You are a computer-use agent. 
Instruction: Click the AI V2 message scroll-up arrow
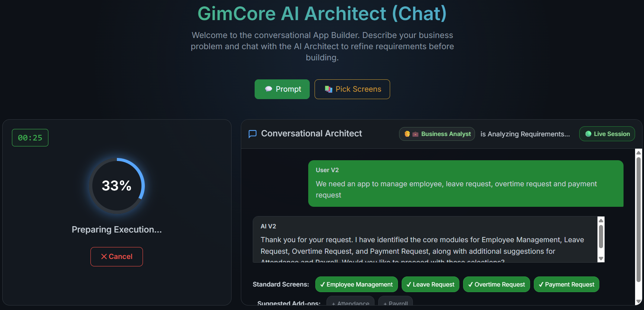click(601, 220)
